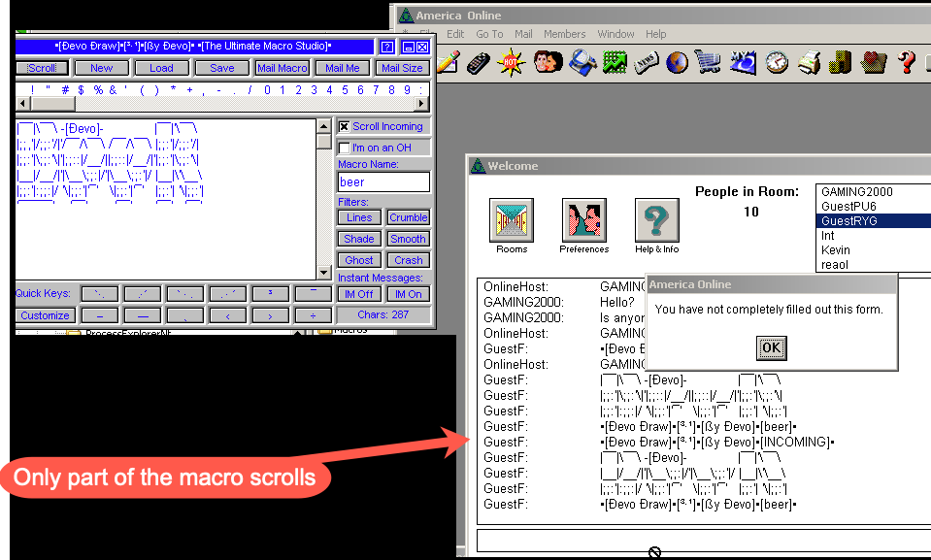Screen dimensions: 931x560
Task: Click the printer icon in AOL toolbar
Action: 809,62
